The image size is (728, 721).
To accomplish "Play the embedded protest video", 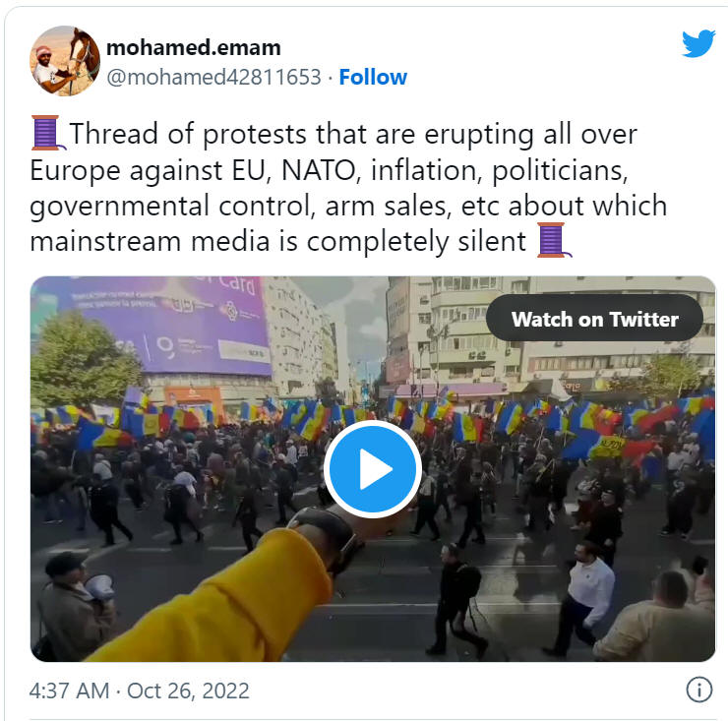I will [373, 469].
